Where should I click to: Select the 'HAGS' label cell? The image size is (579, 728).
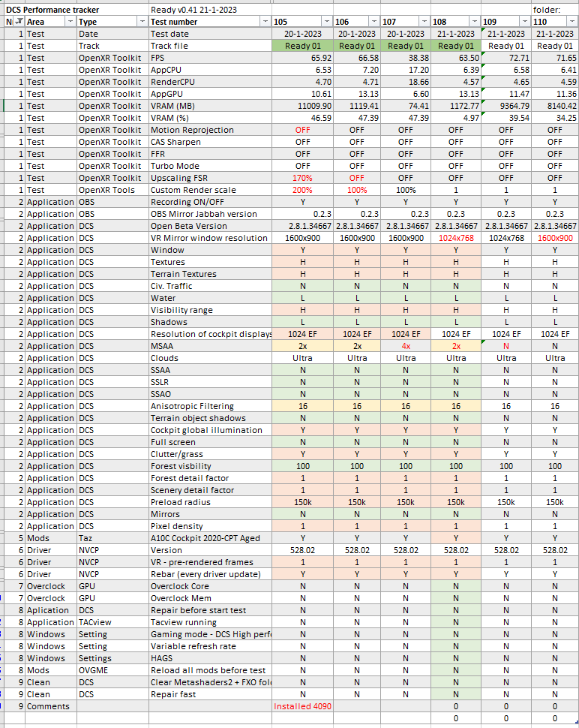(x=210, y=659)
